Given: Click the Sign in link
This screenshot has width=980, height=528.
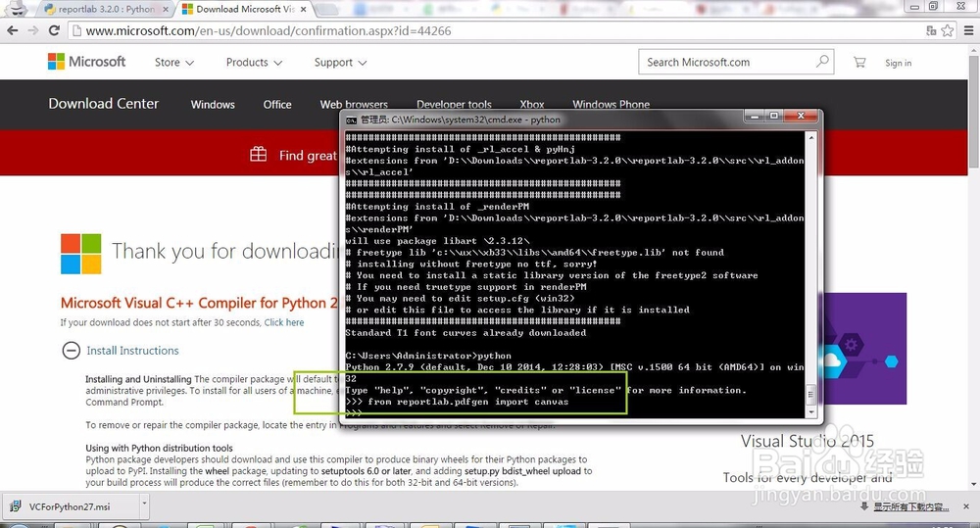Looking at the screenshot, I should click(898, 63).
